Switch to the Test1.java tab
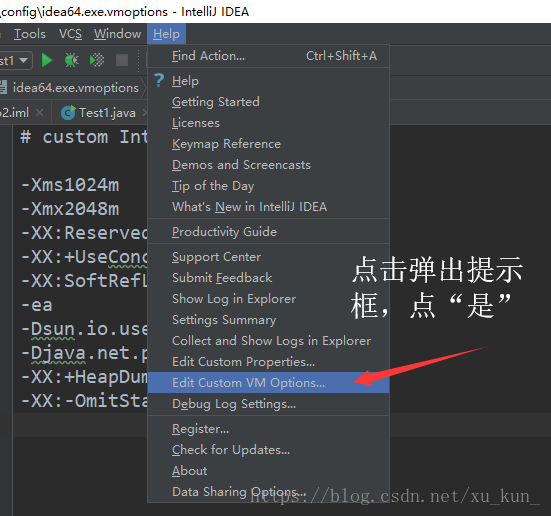Image resolution: width=551 pixels, height=516 pixels. [x=107, y=113]
